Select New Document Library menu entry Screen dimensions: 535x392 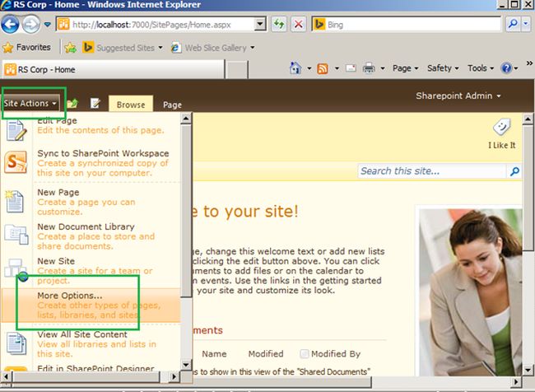tap(91, 236)
